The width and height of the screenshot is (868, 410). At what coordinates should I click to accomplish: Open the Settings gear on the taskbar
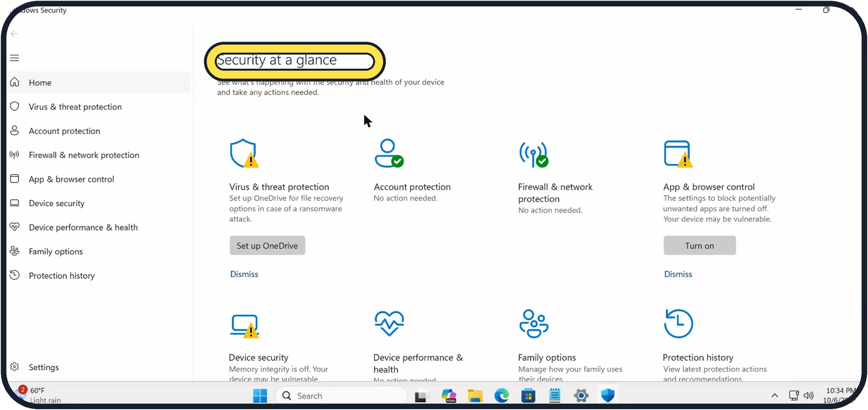tap(581, 396)
